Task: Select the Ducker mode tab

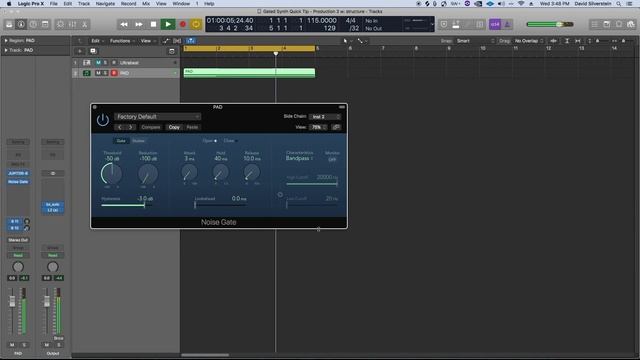Action: point(138,141)
